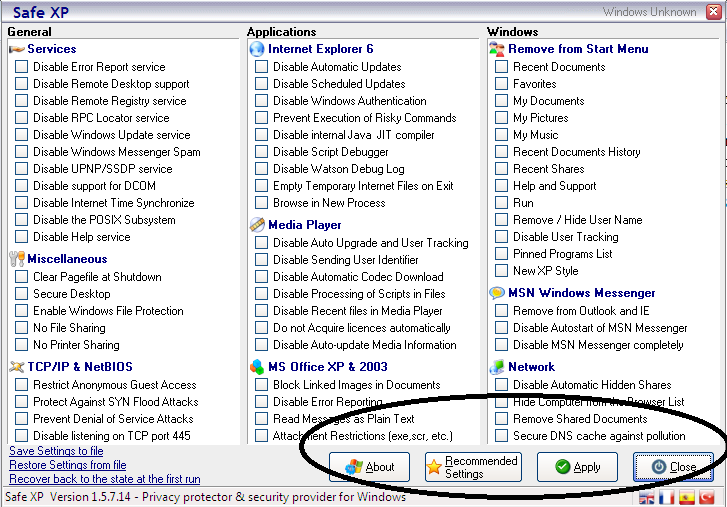
Task: Switch language with the French flag icon
Action: 666,498
